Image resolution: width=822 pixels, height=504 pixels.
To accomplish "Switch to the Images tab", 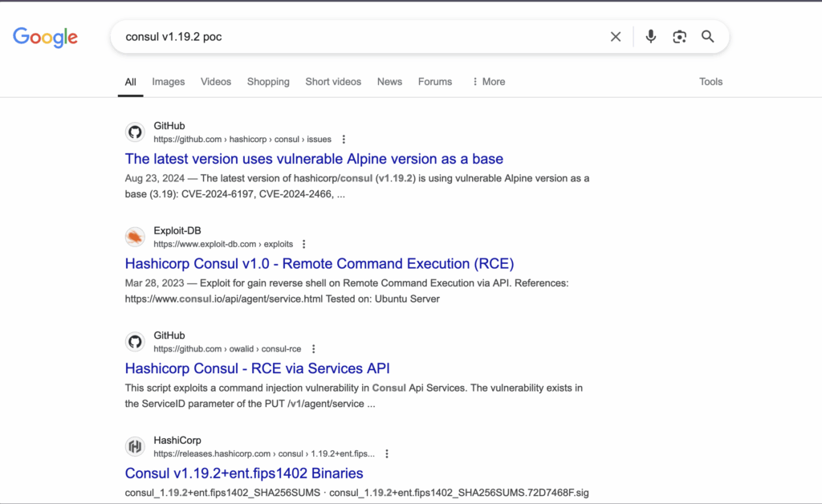I will tap(169, 82).
